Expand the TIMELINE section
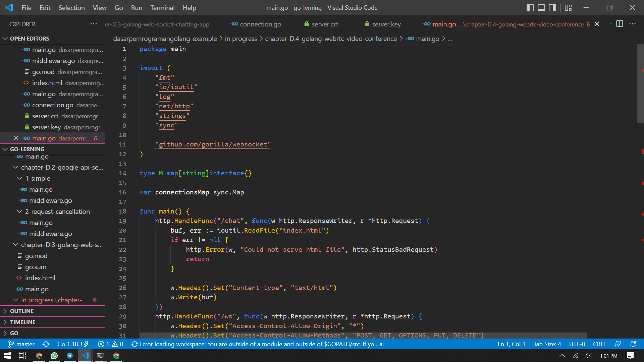 point(22,322)
